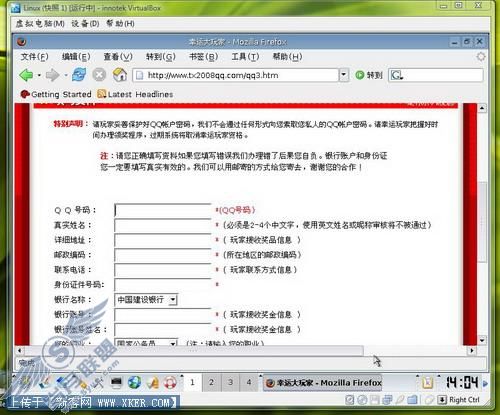Open the 中国建设银行 bank dropdown
This screenshot has width=500, height=415.
(x=146, y=299)
